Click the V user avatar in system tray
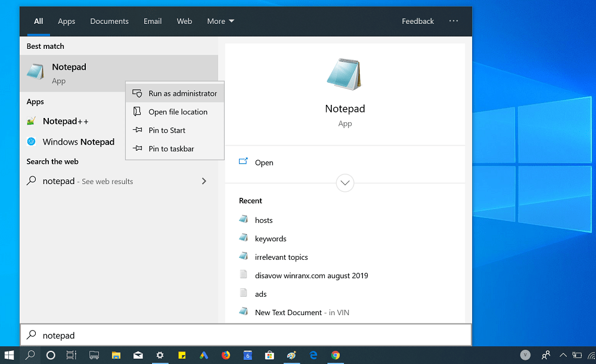The height and width of the screenshot is (364, 596). coord(525,355)
